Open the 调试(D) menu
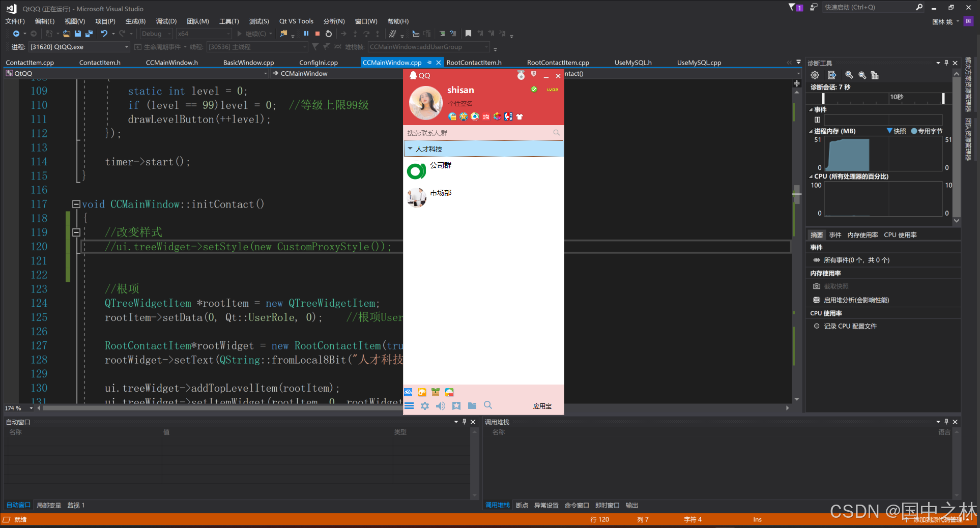Screen dimensions: 980x528 (x=166, y=21)
